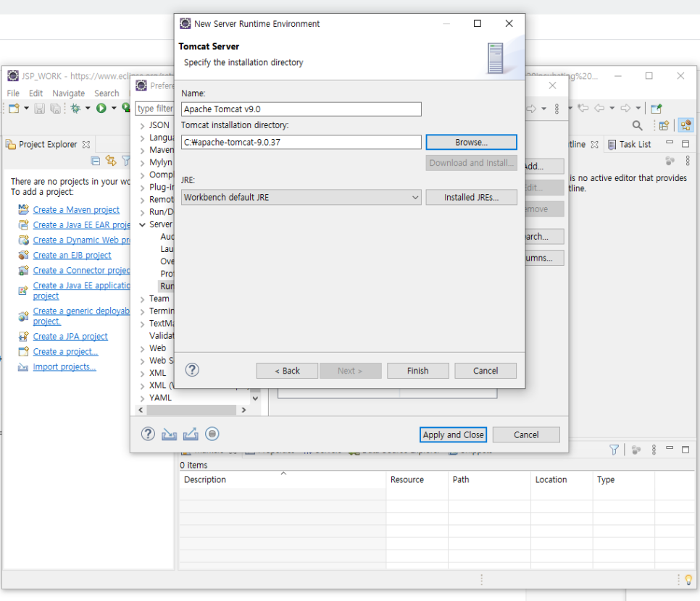Open the Edit menu
This screenshot has width=700, height=601.
pyautogui.click(x=36, y=93)
